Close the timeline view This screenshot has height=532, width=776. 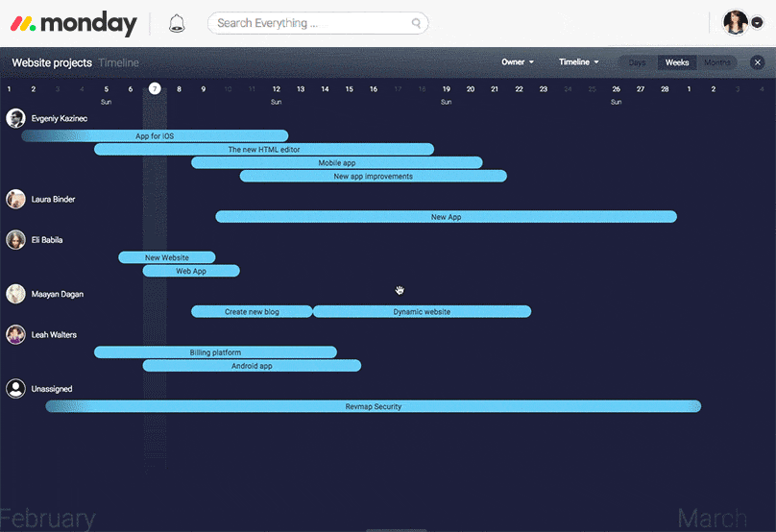pyautogui.click(x=757, y=62)
